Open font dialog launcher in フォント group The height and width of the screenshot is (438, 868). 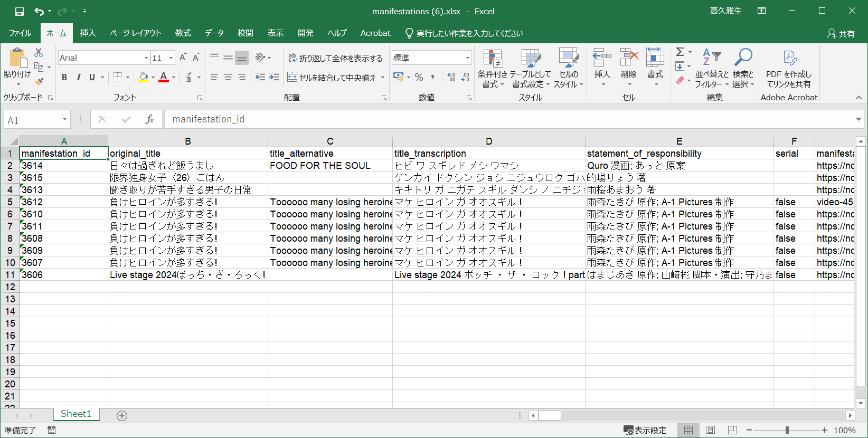tap(200, 98)
